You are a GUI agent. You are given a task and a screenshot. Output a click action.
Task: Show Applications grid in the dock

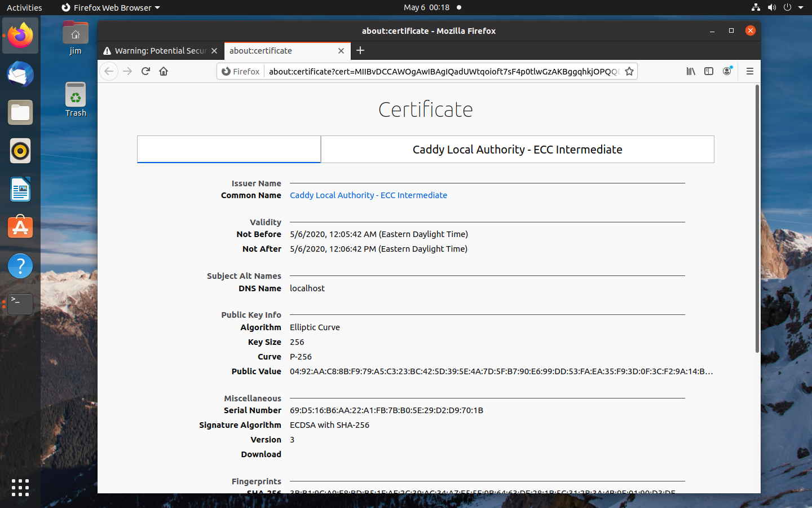click(20, 488)
